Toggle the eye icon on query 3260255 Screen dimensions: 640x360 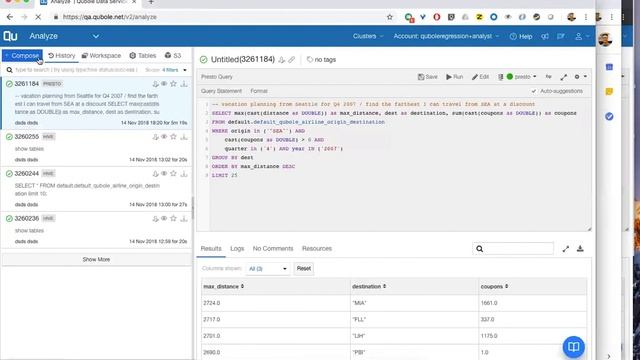tap(164, 137)
